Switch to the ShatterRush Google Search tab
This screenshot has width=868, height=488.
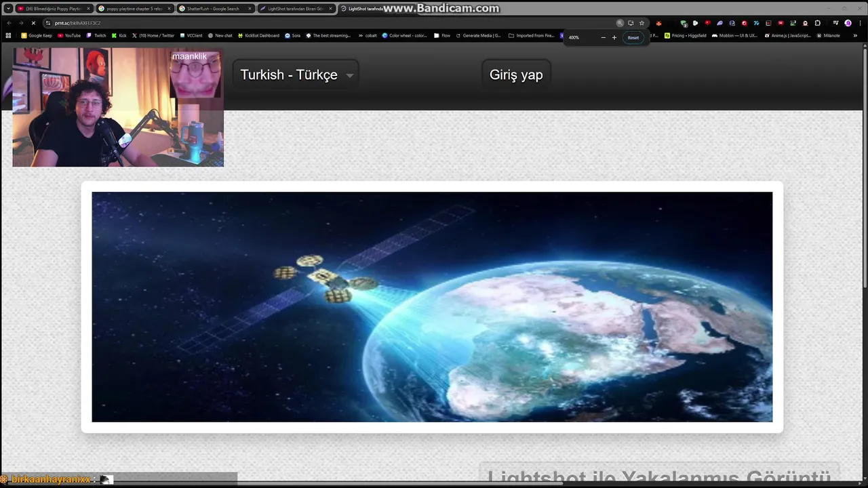[214, 9]
